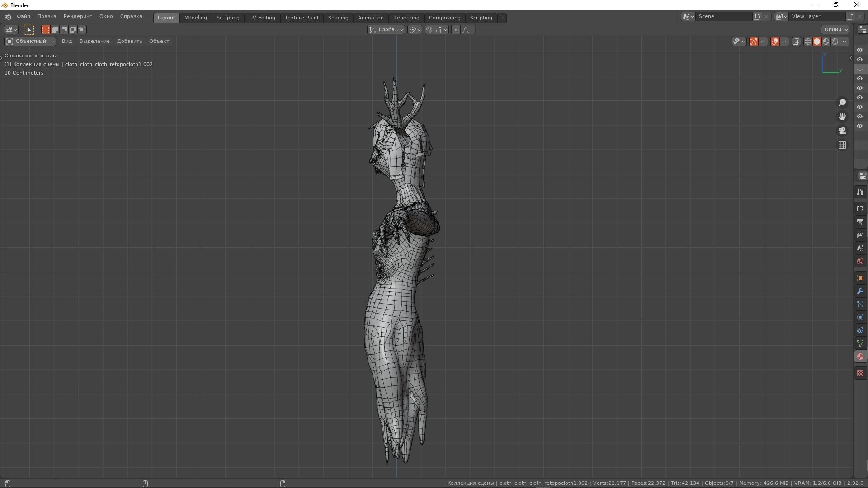This screenshot has height=488, width=868.
Task: Open the Material properties tab
Action: click(860, 357)
